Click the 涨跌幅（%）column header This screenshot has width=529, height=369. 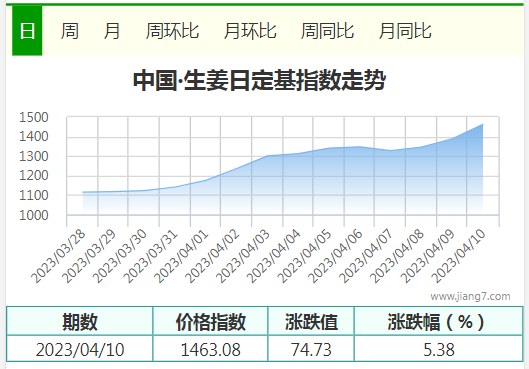[x=439, y=321]
